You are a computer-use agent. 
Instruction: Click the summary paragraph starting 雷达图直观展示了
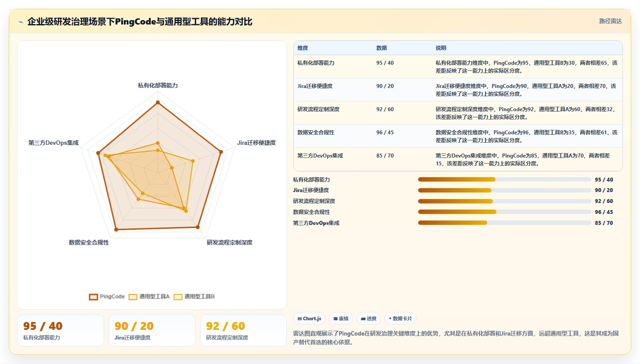coord(456,338)
